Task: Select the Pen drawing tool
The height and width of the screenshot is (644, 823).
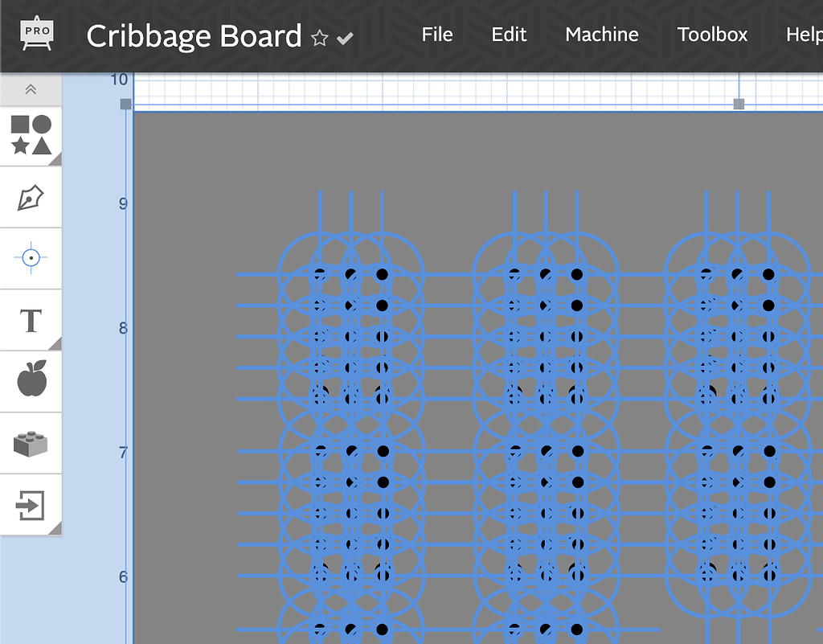Action: point(31,195)
